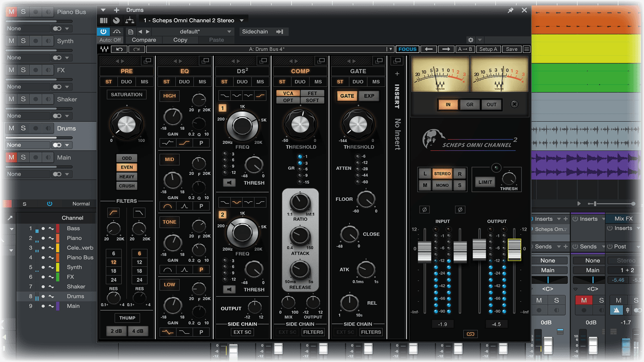Open Drums window menu triangle

103,10
